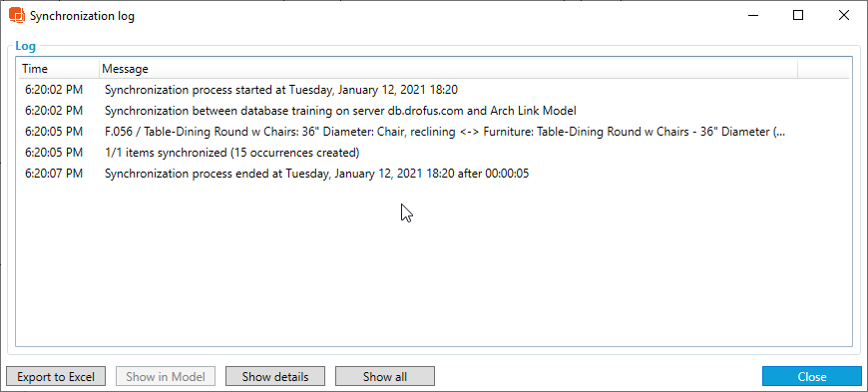
Task: Select the db.drofus.com Arch Link Model log row
Action: (433, 111)
